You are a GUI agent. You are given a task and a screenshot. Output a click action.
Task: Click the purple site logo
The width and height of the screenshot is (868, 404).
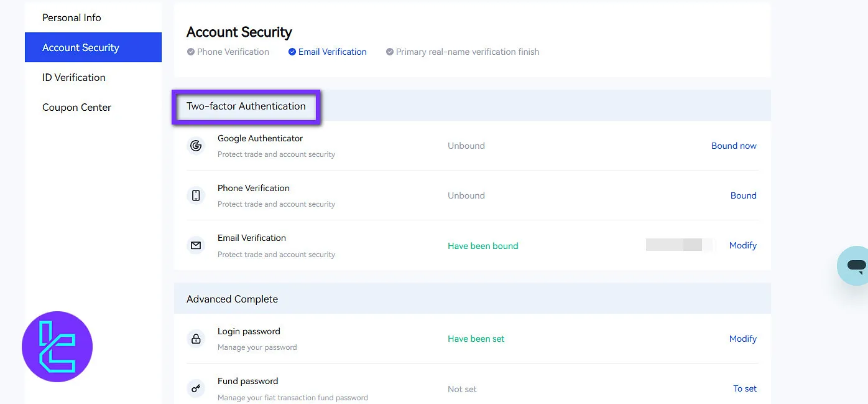[x=57, y=346]
